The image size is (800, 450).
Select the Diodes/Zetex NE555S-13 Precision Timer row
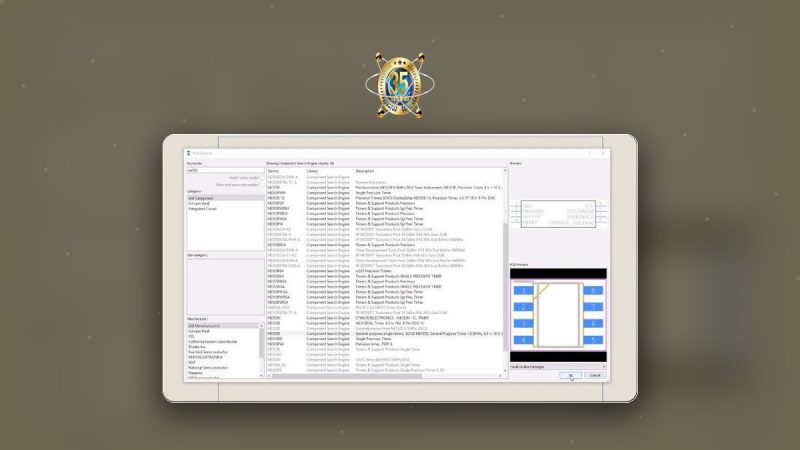click(385, 198)
